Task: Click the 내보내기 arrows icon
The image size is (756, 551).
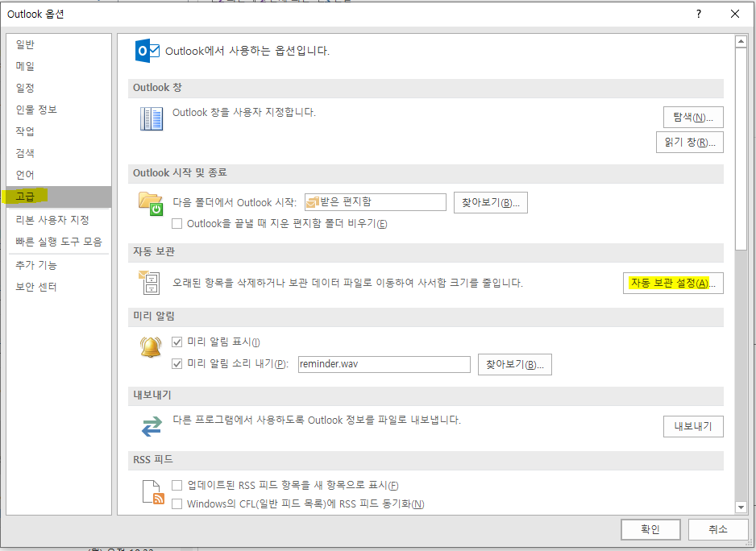Action: 152,427
